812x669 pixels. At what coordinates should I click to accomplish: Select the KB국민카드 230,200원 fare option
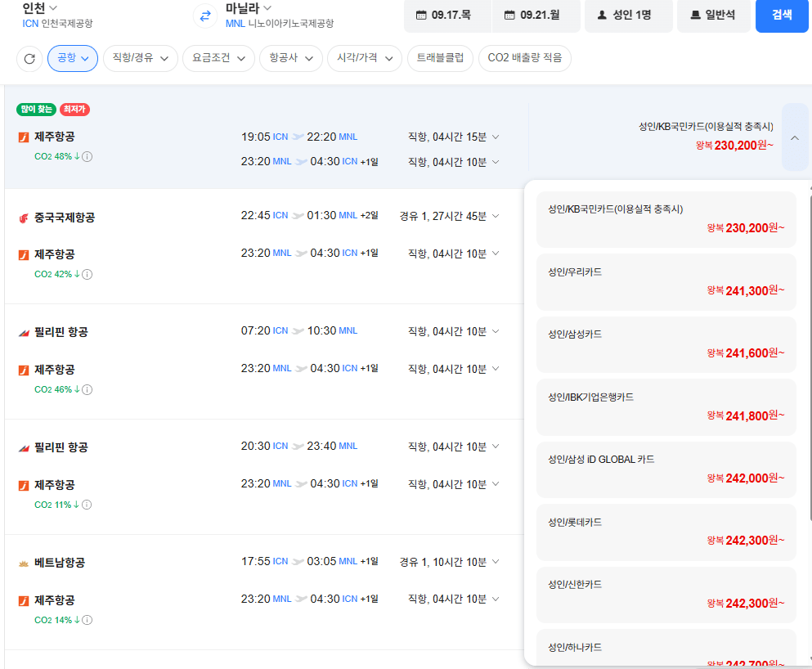pyautogui.click(x=666, y=219)
